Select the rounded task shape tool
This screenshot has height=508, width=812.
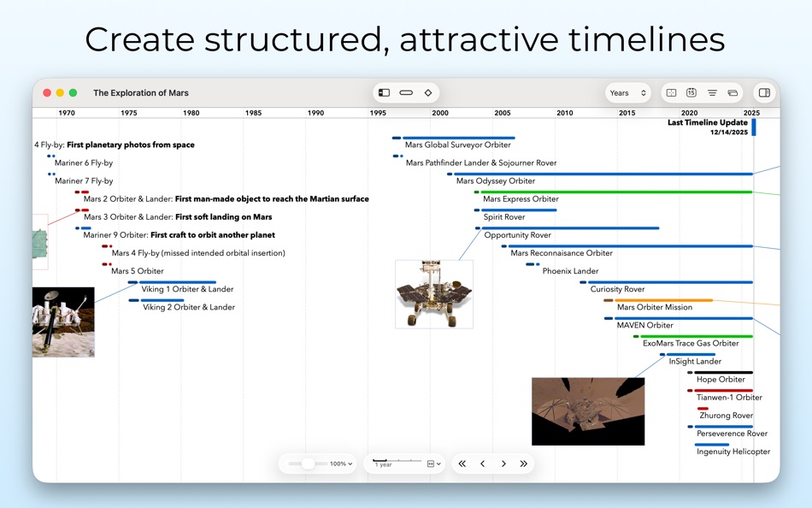click(404, 92)
